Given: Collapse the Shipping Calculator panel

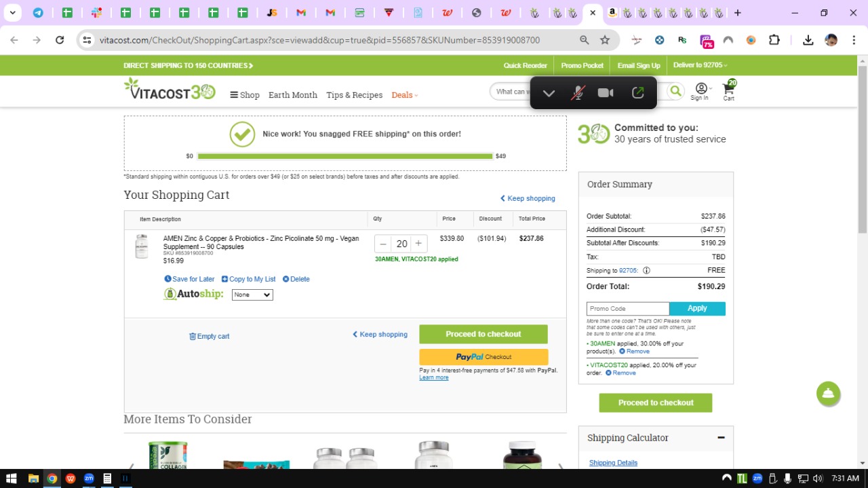Looking at the screenshot, I should click(x=721, y=438).
